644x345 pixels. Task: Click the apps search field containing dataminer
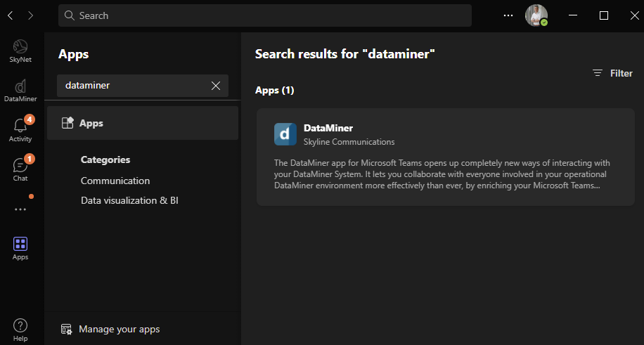[x=143, y=86]
